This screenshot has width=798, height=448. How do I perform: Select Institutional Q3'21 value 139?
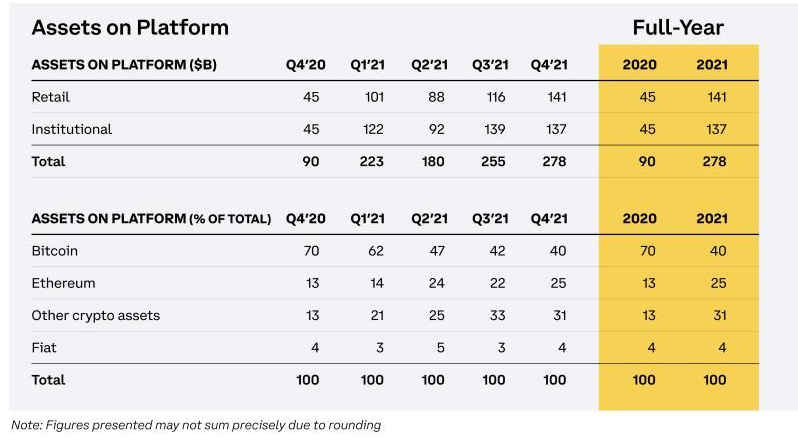coord(493,129)
